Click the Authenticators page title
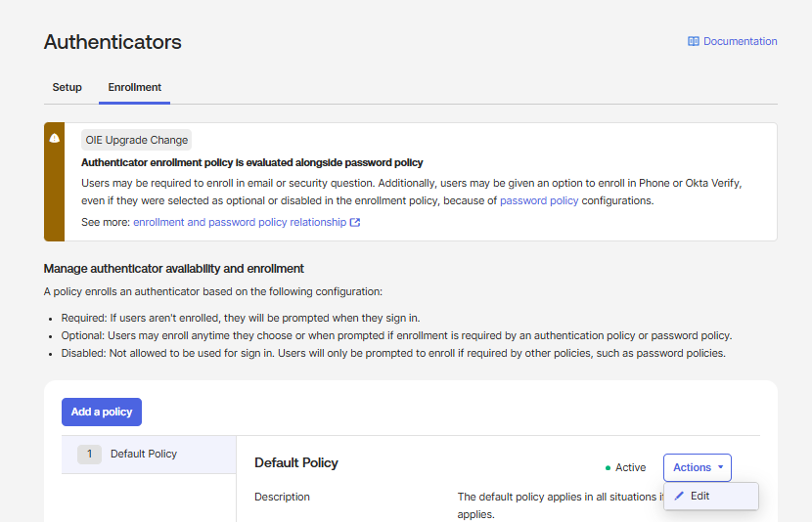Viewport: 812px width, 522px height. (113, 42)
